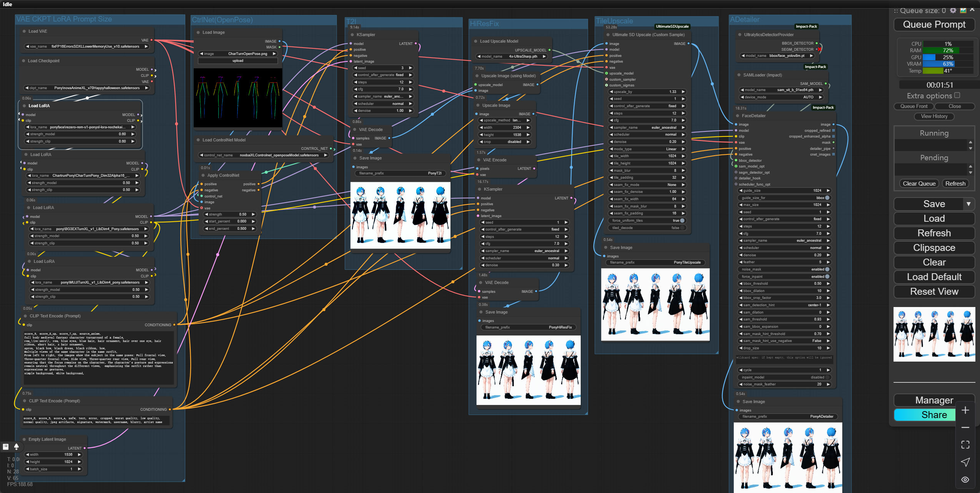This screenshot has width=980, height=493.
Task: Open ComfyUI settings gear icon
Action: pyautogui.click(x=953, y=11)
